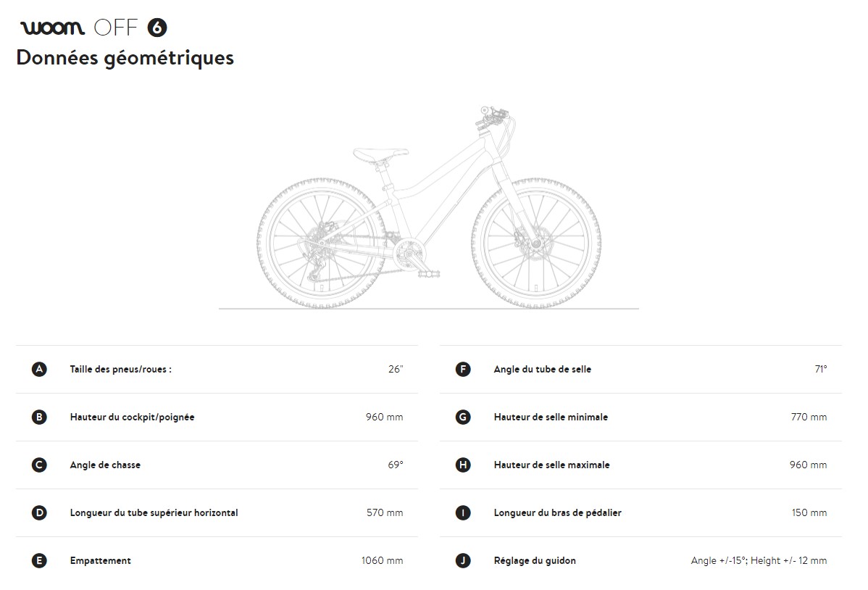Click the letter I marker icon
868x590 pixels.
tap(463, 512)
